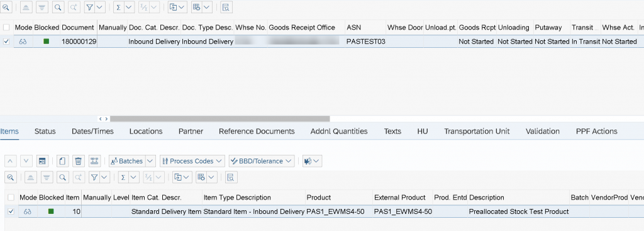The height and width of the screenshot is (231, 644).
Task: Click Choose Layout icon in delivery header toolbar
Action: click(197, 7)
